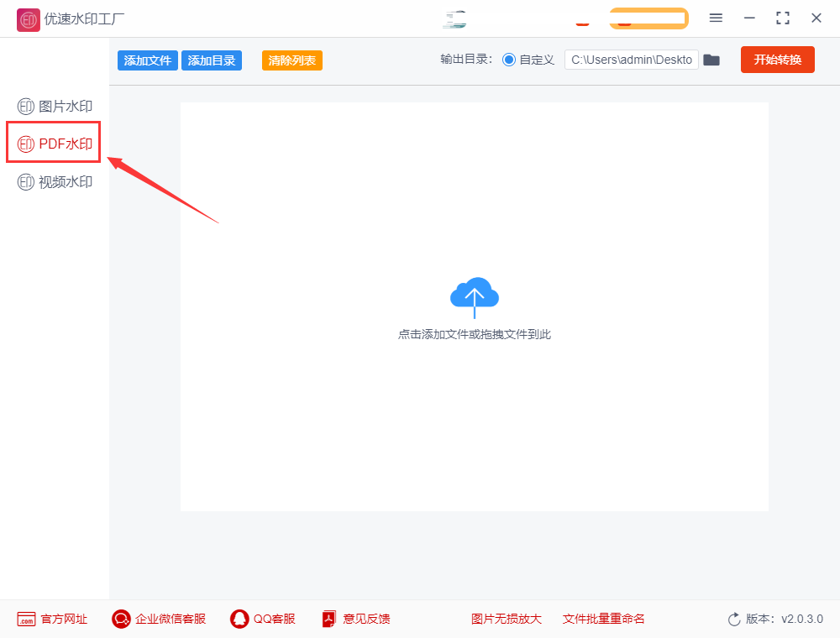Start conversion with 开始转换 button
The image size is (840, 638).
[x=777, y=60]
